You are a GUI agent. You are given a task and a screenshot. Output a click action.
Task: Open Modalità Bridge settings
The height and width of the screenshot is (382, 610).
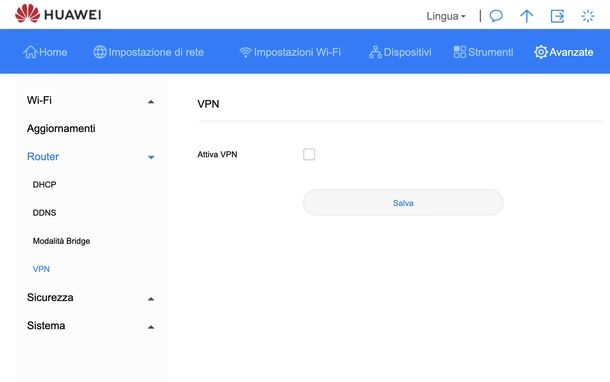[x=61, y=241]
